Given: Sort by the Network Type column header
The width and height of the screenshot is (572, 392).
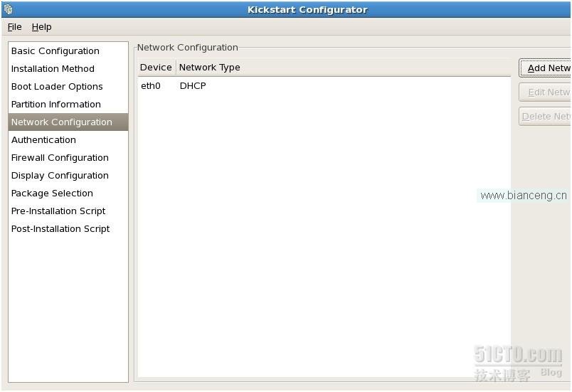Looking at the screenshot, I should click(344, 68).
